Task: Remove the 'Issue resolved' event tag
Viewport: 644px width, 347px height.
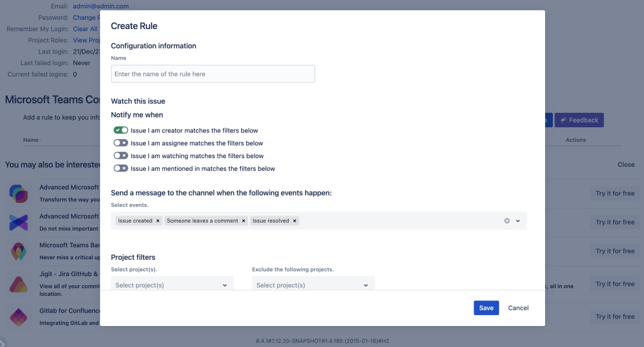Action: (x=295, y=221)
